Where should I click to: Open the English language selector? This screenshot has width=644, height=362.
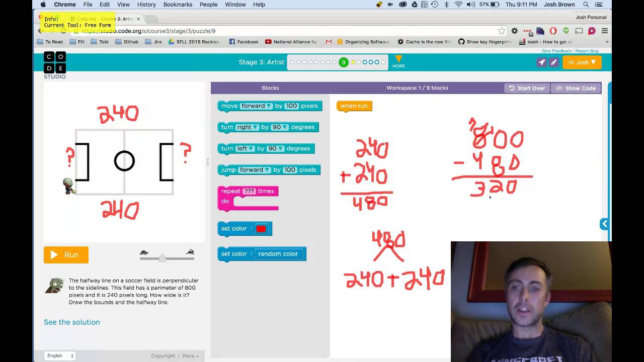pos(60,355)
